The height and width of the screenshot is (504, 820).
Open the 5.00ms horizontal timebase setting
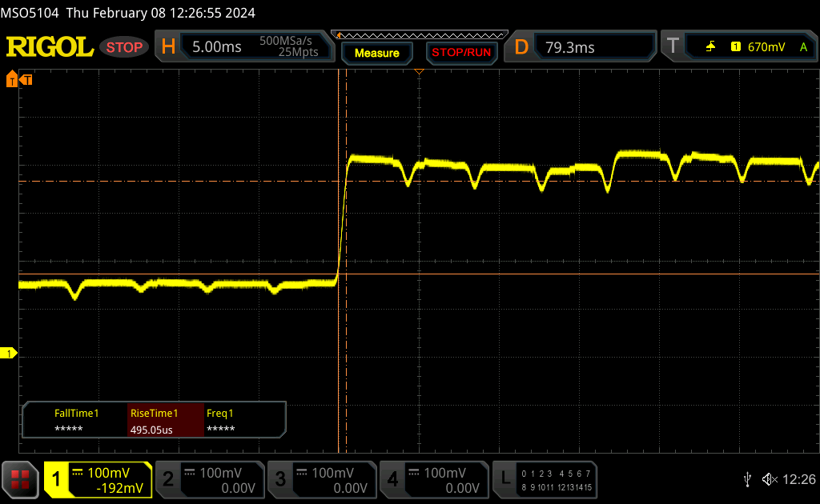[216, 47]
